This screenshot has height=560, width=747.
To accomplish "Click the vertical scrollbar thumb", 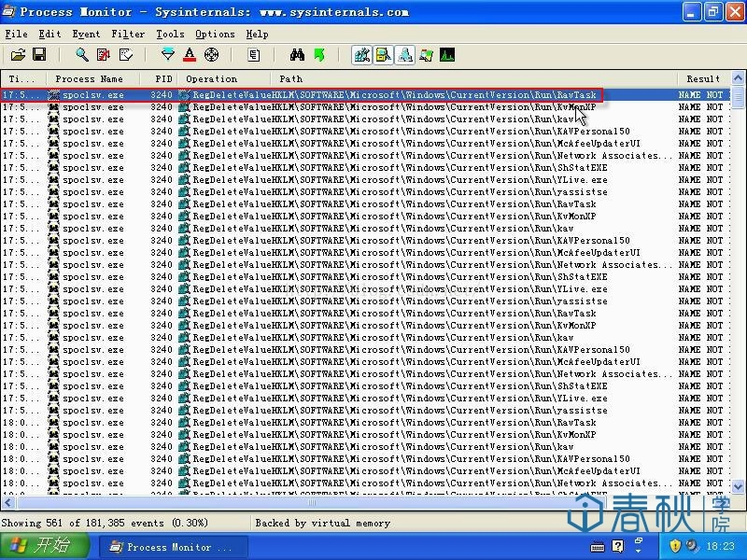I will [x=738, y=97].
